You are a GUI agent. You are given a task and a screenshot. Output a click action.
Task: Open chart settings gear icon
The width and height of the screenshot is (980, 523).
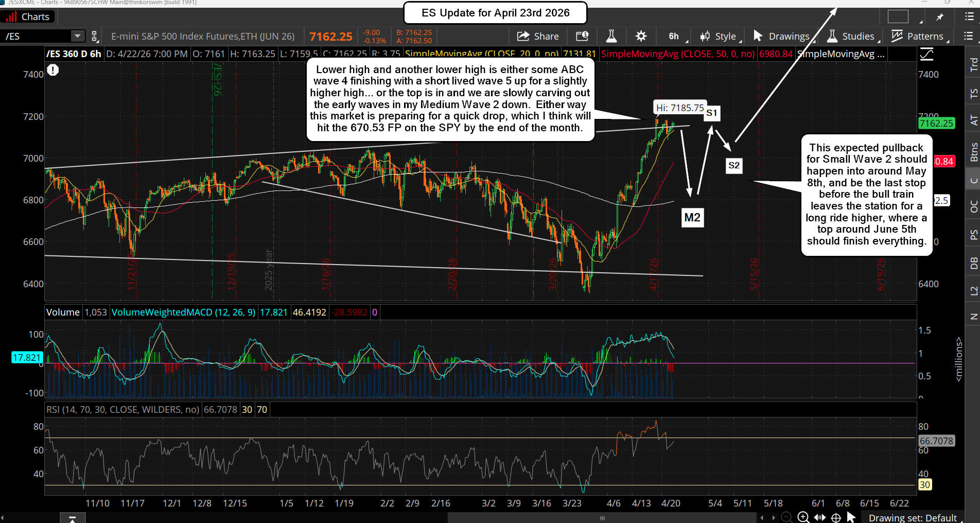pos(641,36)
